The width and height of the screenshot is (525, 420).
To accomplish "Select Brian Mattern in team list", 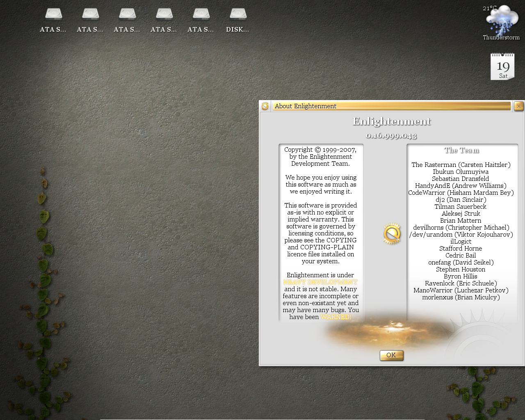I will point(461,221).
